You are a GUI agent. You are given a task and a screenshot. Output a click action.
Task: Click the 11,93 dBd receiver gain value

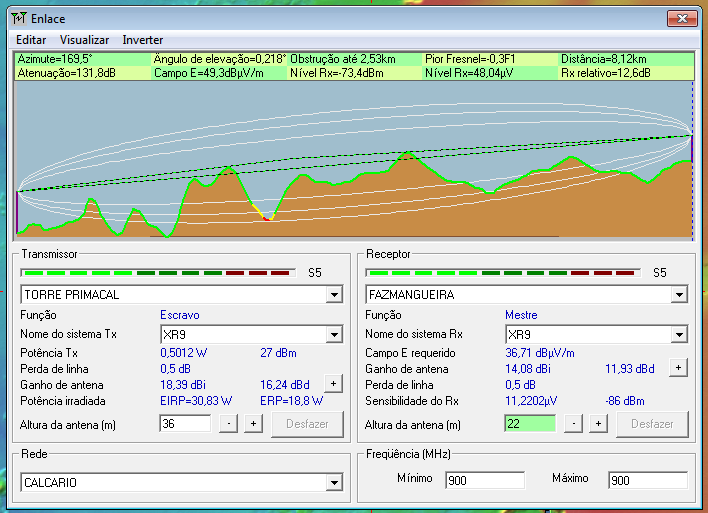(x=630, y=369)
